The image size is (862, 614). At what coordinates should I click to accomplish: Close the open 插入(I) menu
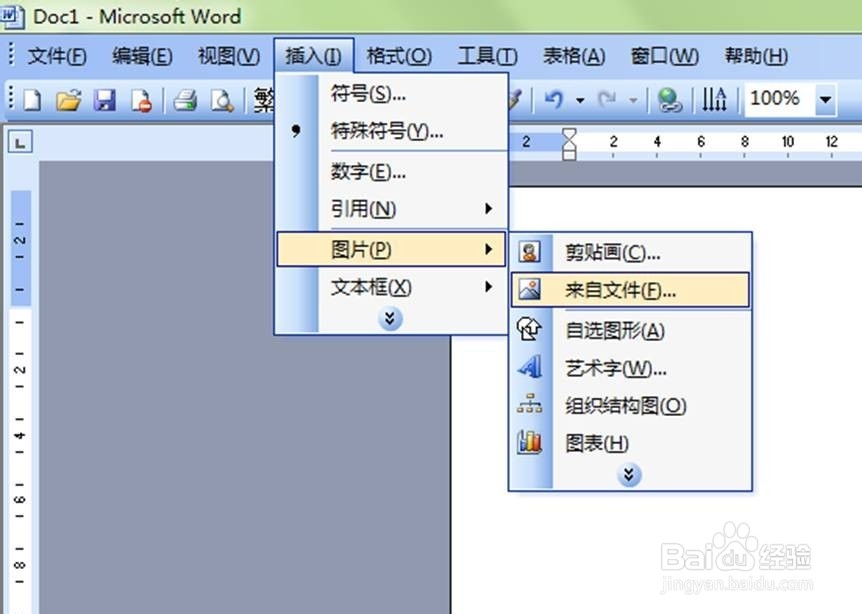[313, 56]
